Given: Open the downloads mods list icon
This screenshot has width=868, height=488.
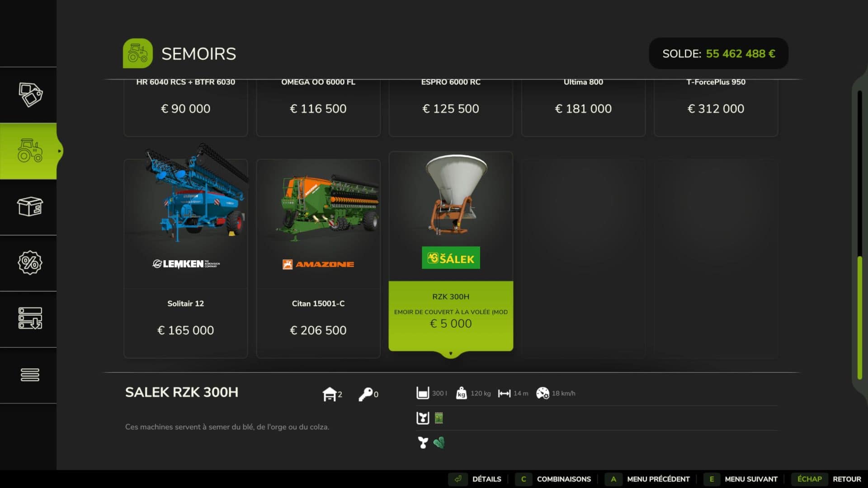Looking at the screenshot, I should 30,318.
